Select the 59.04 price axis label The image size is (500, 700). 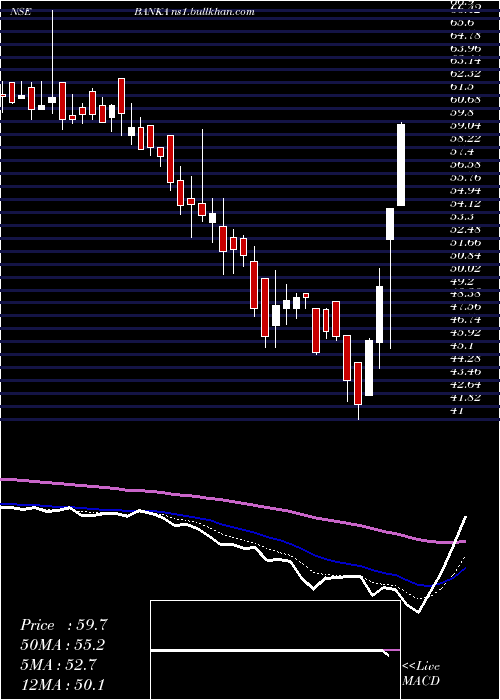467,125
